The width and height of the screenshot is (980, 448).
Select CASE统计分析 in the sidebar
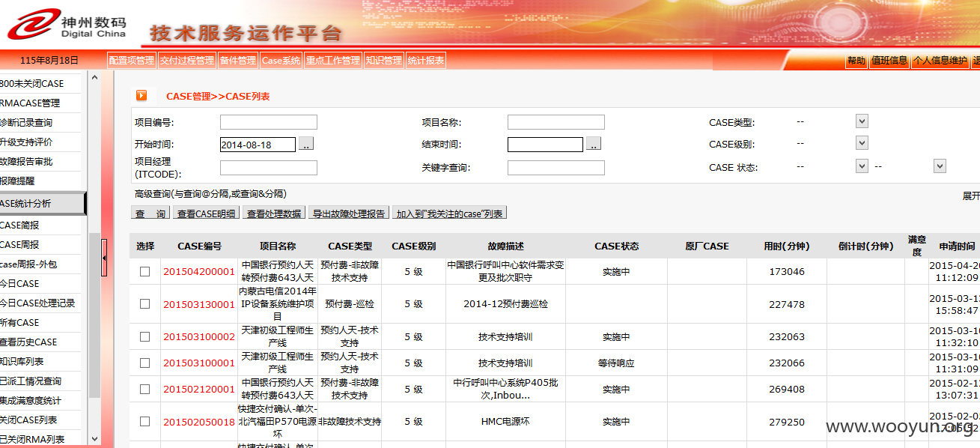42,203
